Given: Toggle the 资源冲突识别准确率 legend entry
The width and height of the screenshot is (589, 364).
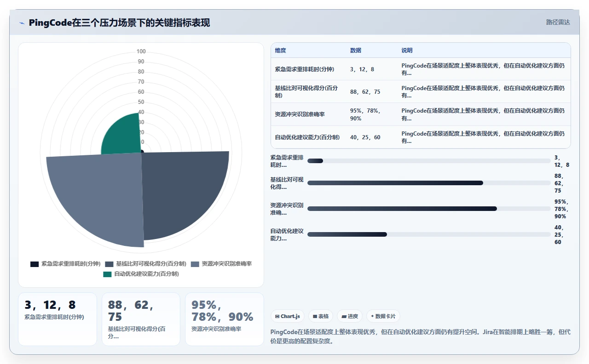Looking at the screenshot, I should 221,264.
